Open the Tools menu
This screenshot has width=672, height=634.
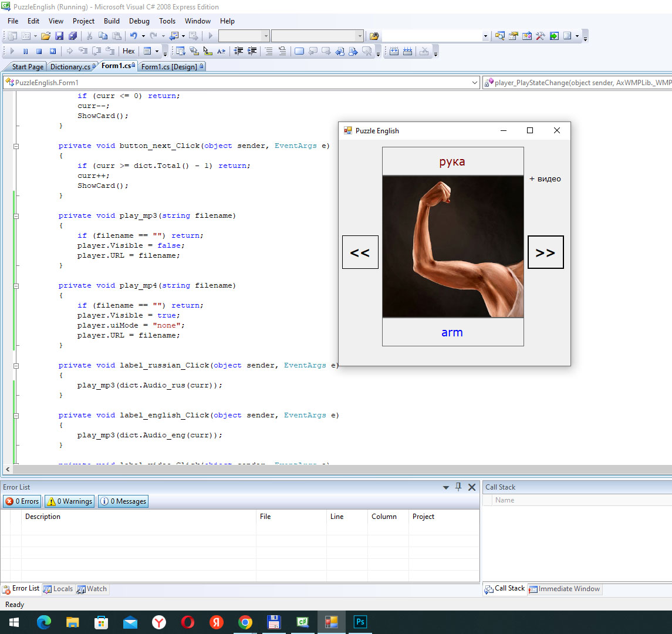(167, 21)
